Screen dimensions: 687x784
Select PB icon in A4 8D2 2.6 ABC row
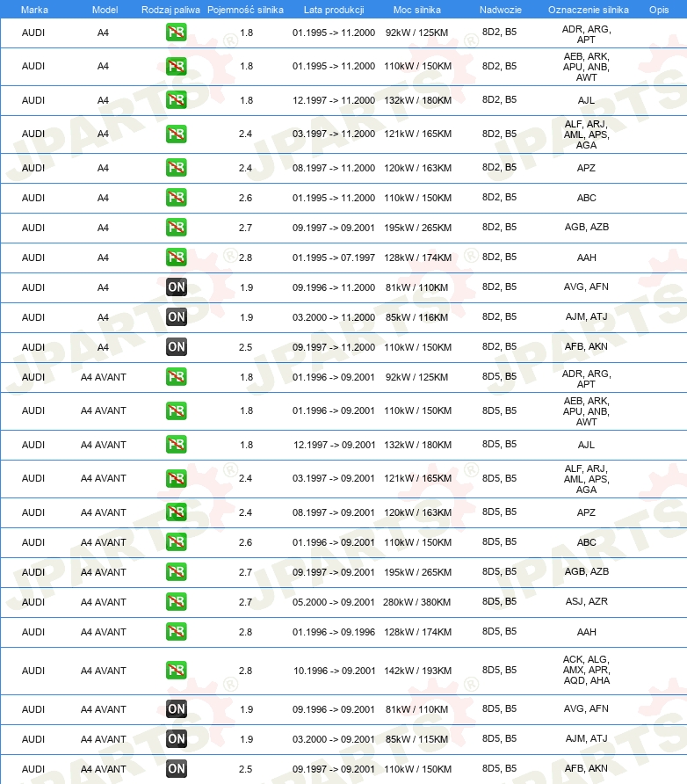point(177,198)
